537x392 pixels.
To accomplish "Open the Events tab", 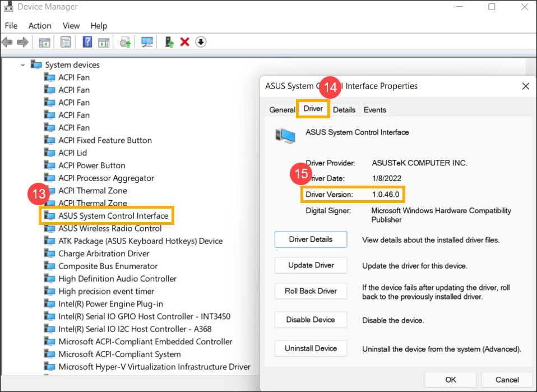I will click(374, 110).
